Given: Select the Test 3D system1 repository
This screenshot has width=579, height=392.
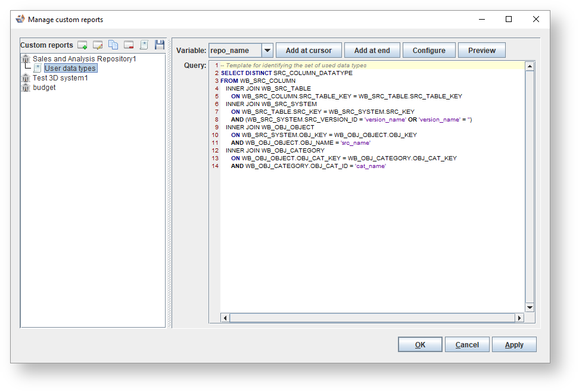Looking at the screenshot, I should [60, 78].
